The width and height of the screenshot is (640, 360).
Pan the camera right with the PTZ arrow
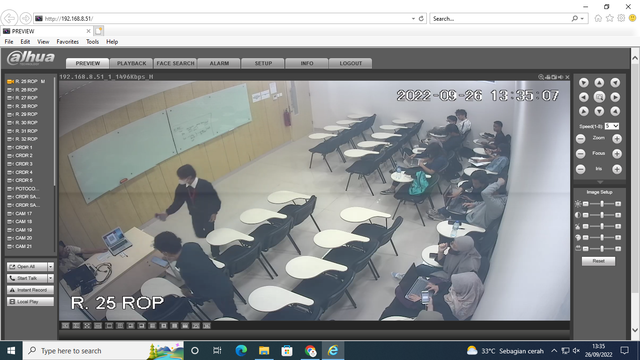pos(615,97)
